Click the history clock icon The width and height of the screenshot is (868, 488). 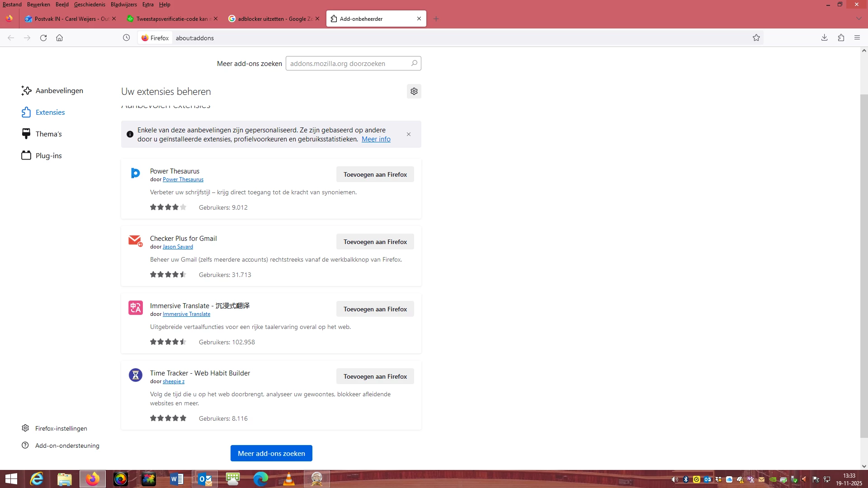pyautogui.click(x=127, y=38)
